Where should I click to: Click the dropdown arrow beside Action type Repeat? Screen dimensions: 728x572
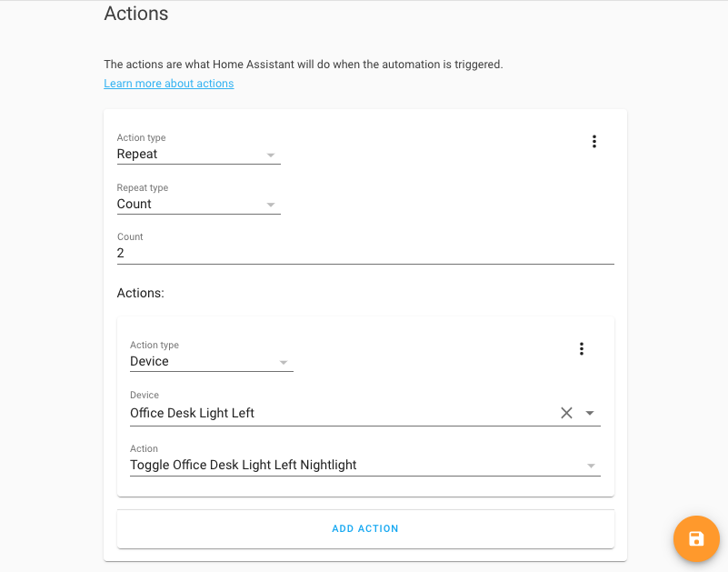click(x=271, y=154)
